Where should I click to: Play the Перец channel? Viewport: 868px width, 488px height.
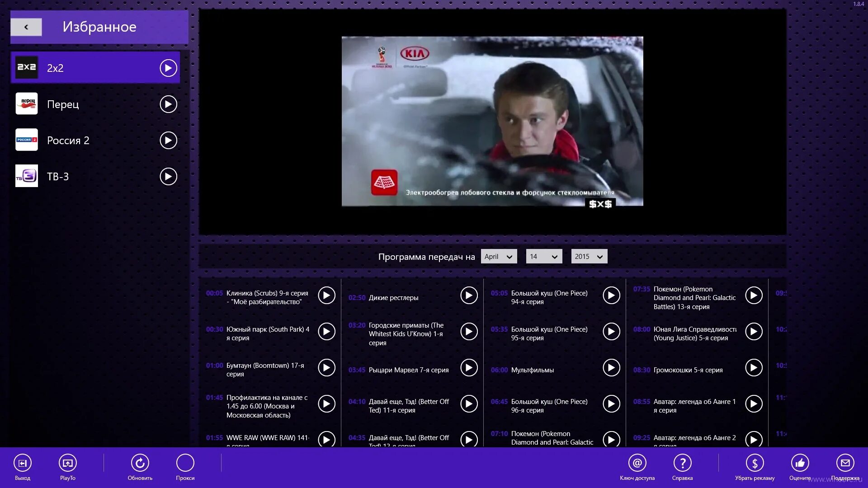(x=168, y=104)
